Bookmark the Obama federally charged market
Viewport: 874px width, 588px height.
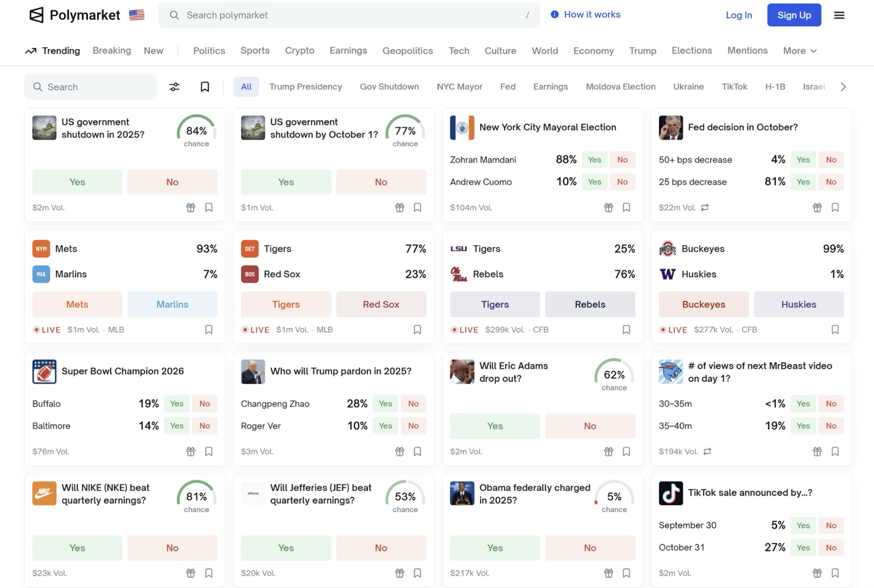pyautogui.click(x=626, y=573)
